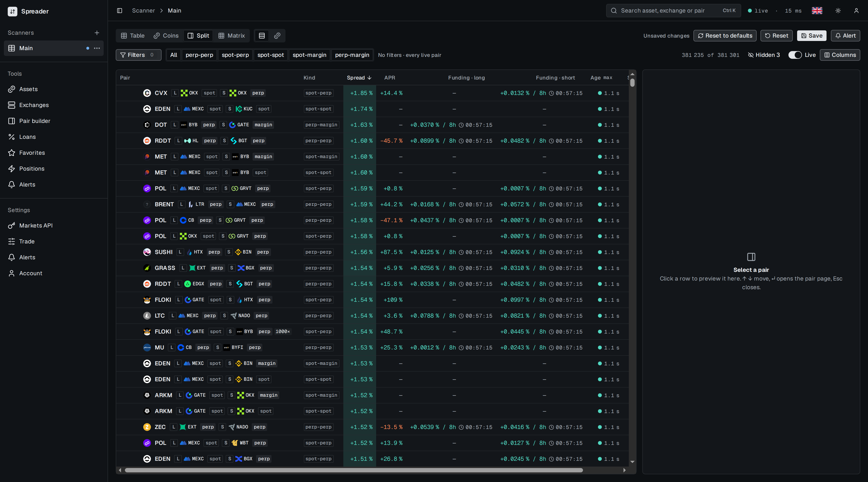The image size is (868, 482).
Task: Click Reset to defaults button
Action: pos(725,36)
